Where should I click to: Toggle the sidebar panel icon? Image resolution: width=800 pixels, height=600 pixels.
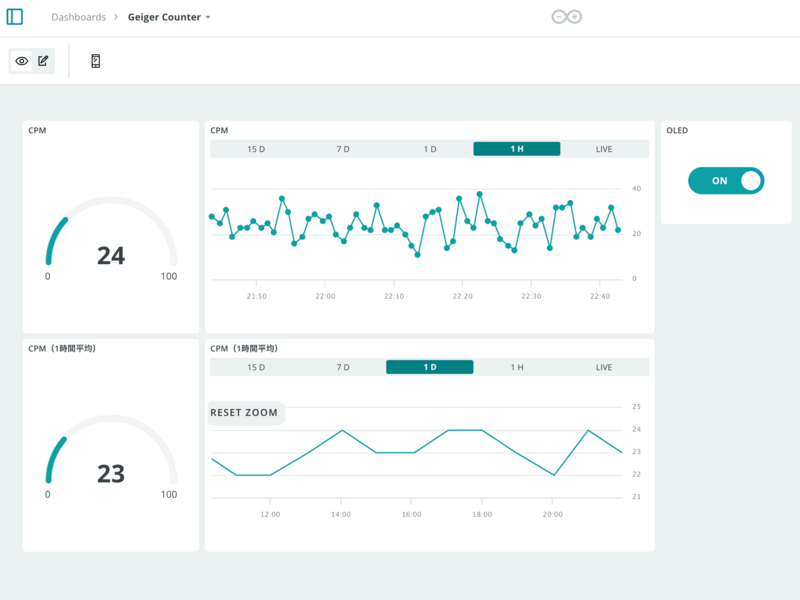[x=15, y=17]
